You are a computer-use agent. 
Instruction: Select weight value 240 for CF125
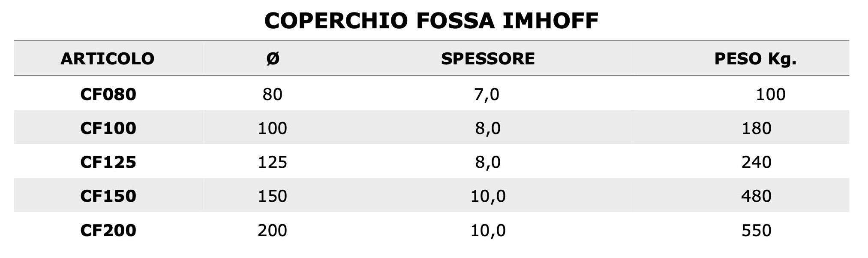(756, 162)
